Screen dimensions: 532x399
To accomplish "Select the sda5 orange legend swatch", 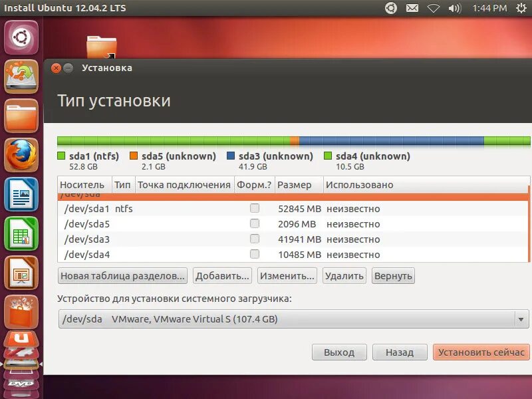I will pyautogui.click(x=134, y=156).
